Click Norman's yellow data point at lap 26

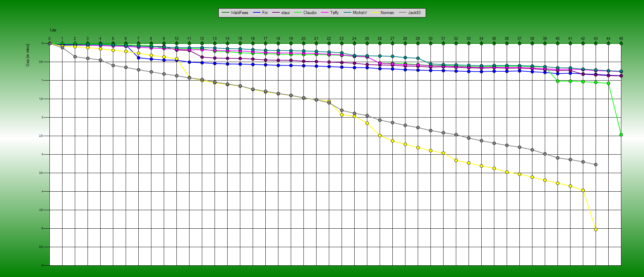click(x=380, y=135)
